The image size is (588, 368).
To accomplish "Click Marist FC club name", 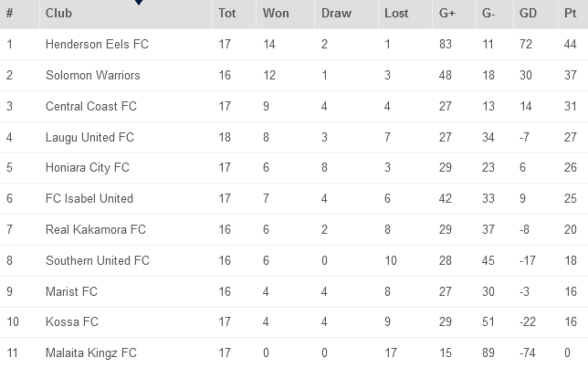I will click(x=71, y=291).
